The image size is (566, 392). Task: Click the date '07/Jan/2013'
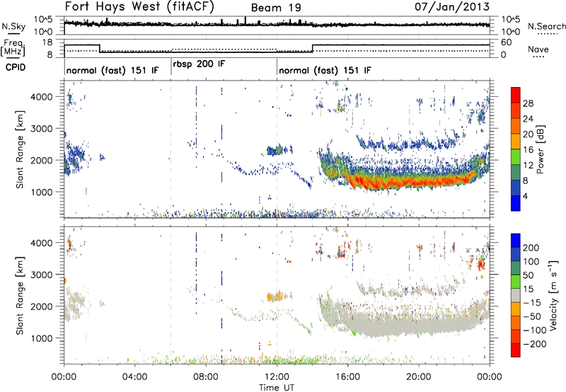point(452,6)
